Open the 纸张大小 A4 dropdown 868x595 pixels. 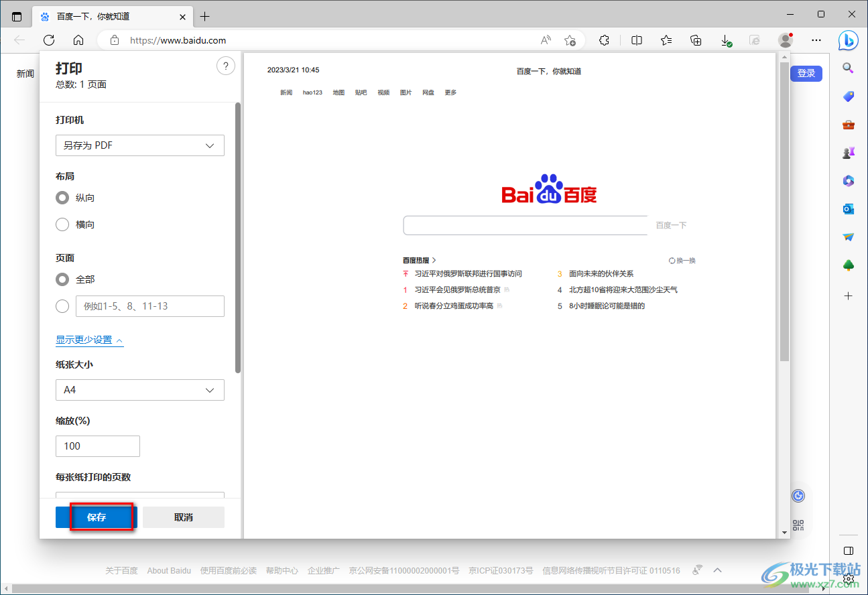point(140,390)
